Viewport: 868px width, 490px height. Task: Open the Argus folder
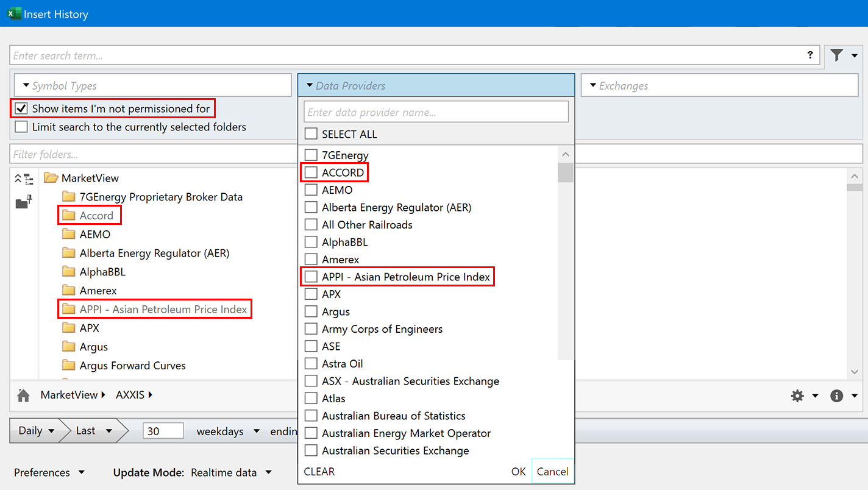click(x=85, y=347)
